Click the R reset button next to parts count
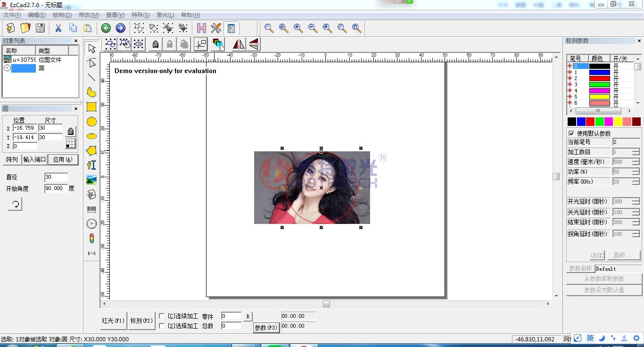The image size is (644, 347). 248,316
